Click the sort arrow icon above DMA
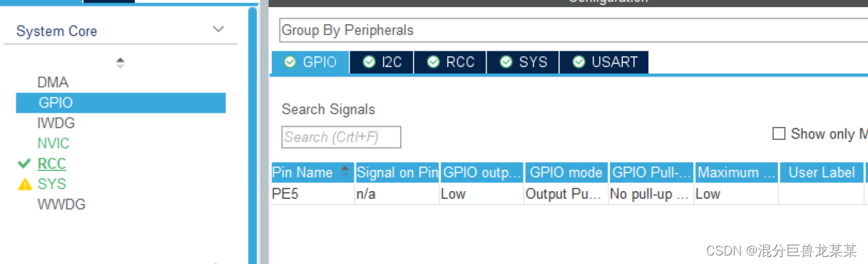Image resolution: width=868 pixels, height=264 pixels. [x=120, y=63]
